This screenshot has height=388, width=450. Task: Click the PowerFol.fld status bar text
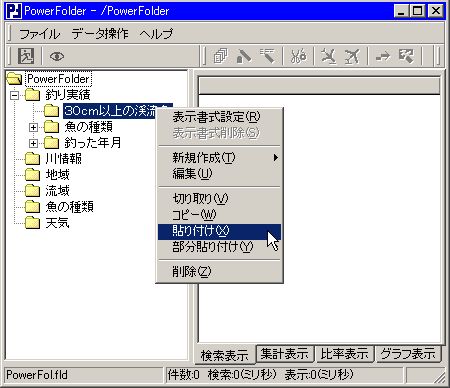[37, 375]
